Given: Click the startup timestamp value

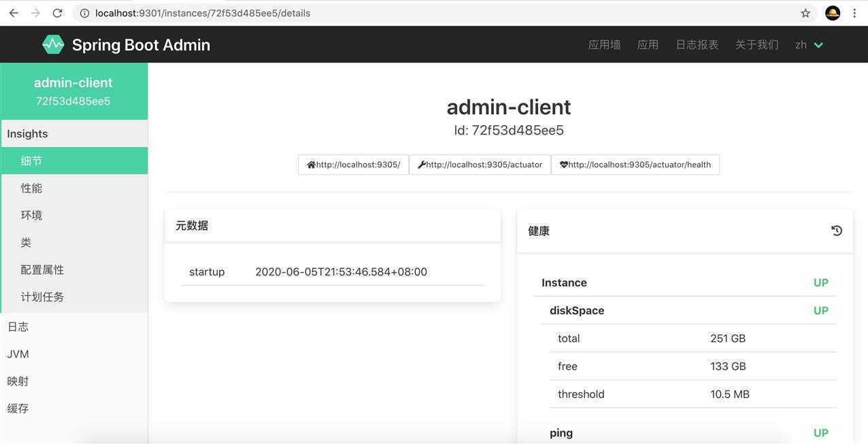Looking at the screenshot, I should click(x=341, y=272).
